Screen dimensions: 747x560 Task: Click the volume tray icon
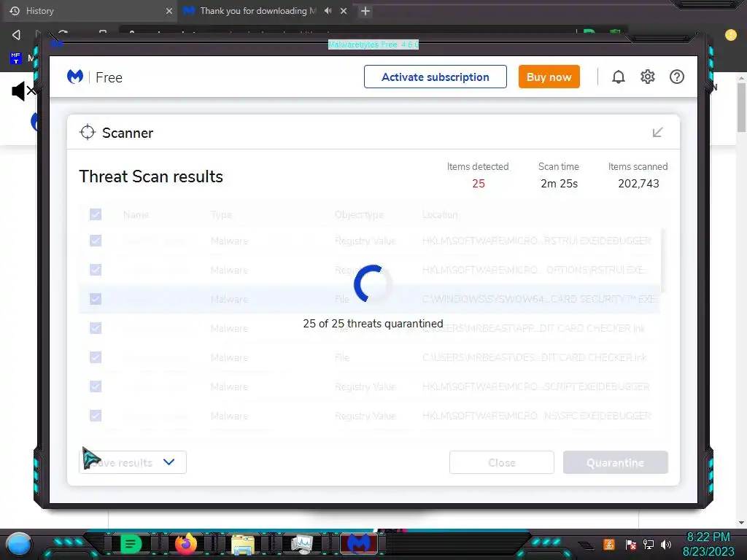click(x=666, y=544)
